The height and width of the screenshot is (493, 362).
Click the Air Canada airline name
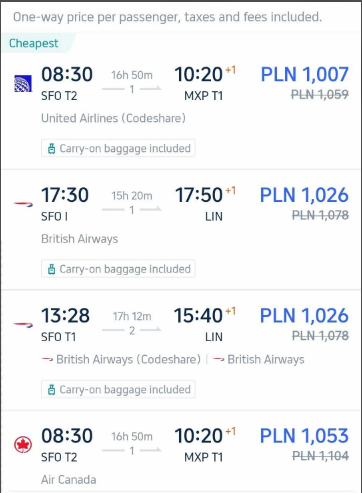point(69,480)
